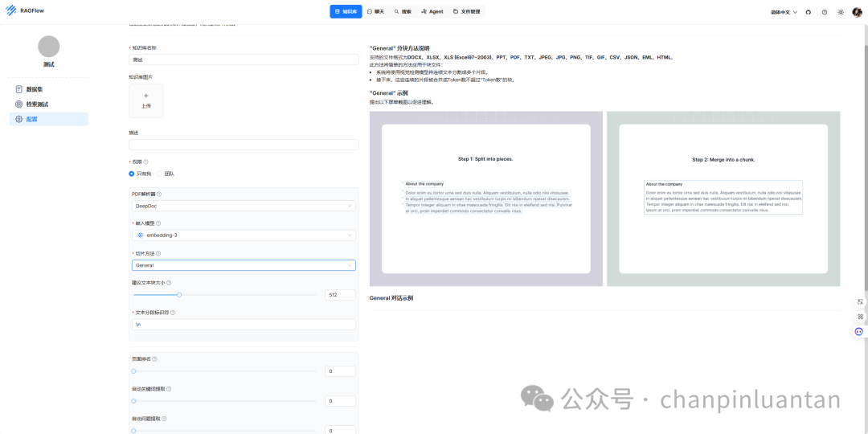Open the user avatar in top-right corner

point(857,11)
